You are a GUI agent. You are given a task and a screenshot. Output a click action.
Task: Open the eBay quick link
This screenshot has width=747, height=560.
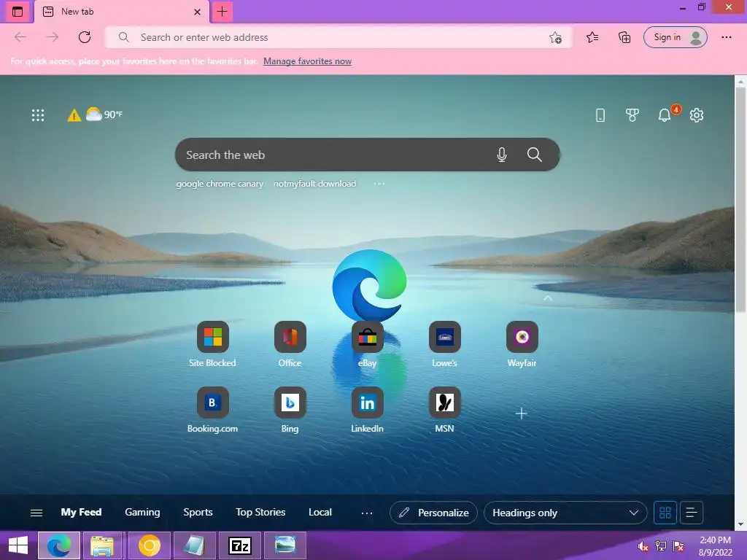(368, 345)
